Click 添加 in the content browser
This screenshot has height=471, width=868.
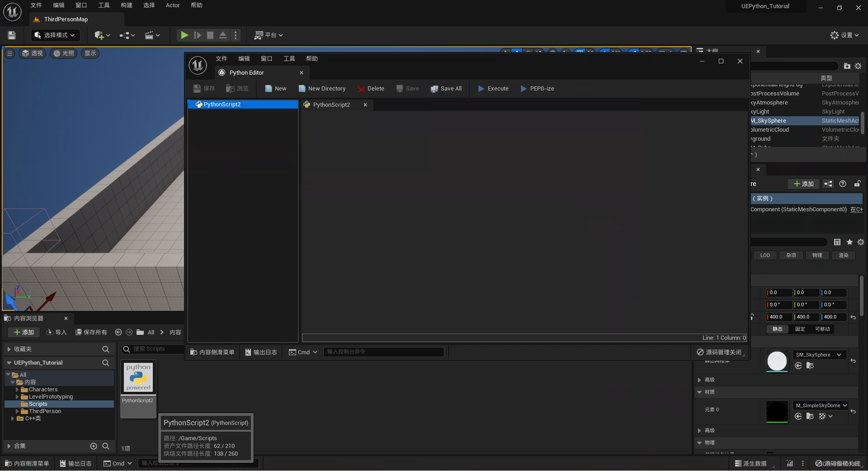click(24, 333)
